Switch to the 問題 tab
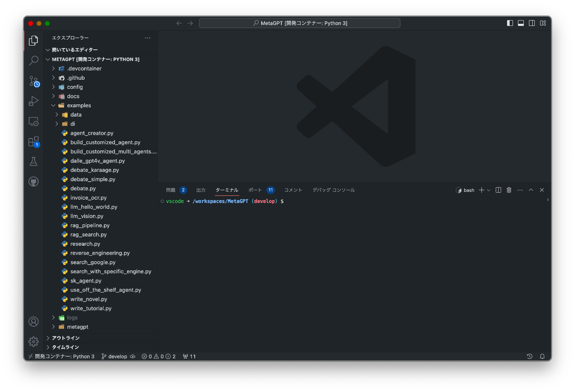575x392 pixels. click(176, 190)
